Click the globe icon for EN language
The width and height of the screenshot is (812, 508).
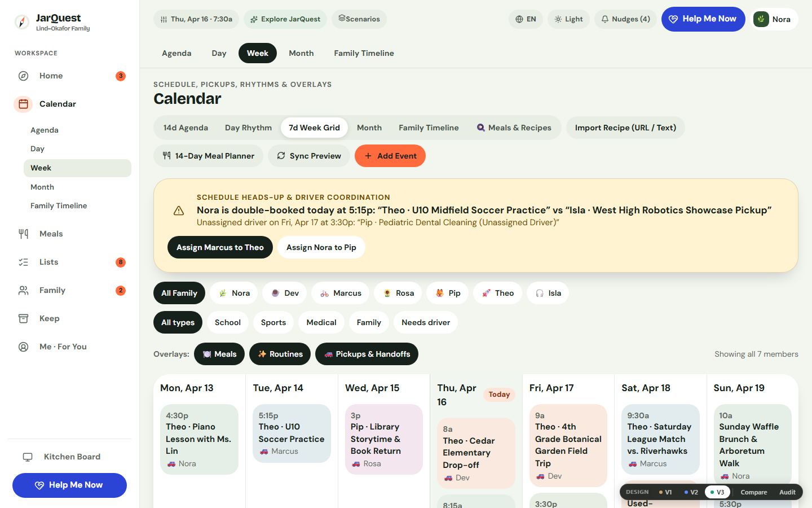[x=519, y=19]
